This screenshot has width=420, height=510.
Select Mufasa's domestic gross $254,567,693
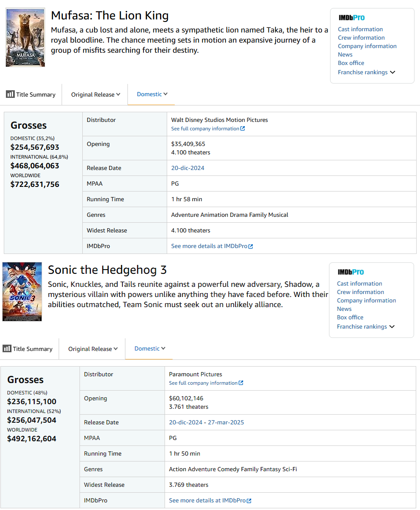[35, 147]
